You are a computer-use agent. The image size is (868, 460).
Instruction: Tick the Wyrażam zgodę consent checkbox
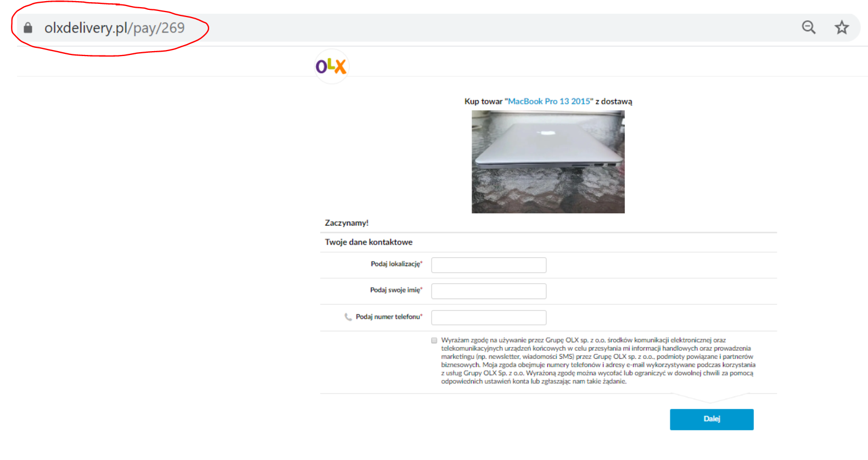tap(434, 341)
